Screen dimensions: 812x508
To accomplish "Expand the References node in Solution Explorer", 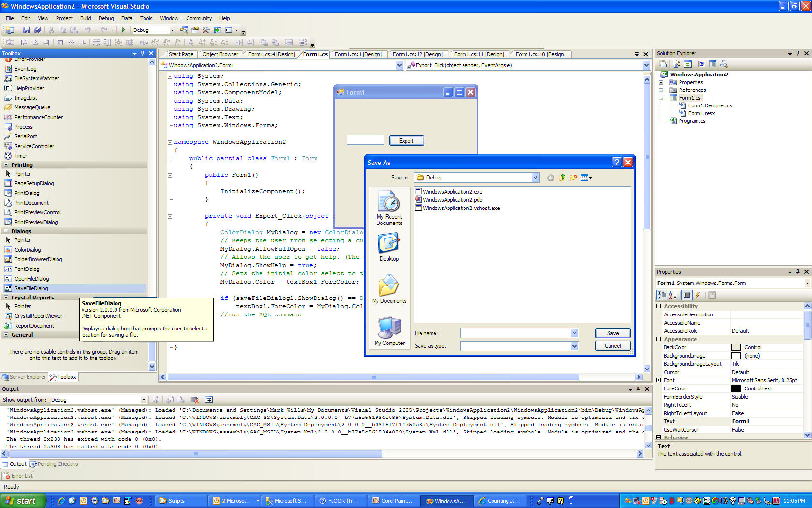I will click(662, 90).
